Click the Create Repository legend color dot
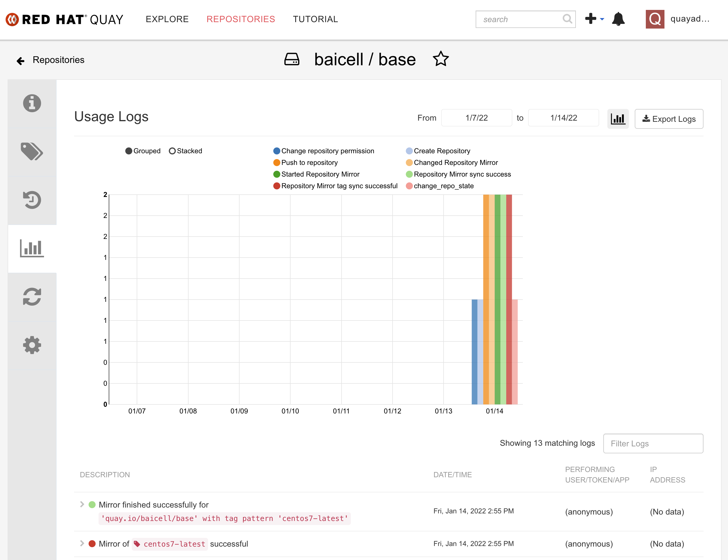 409,151
